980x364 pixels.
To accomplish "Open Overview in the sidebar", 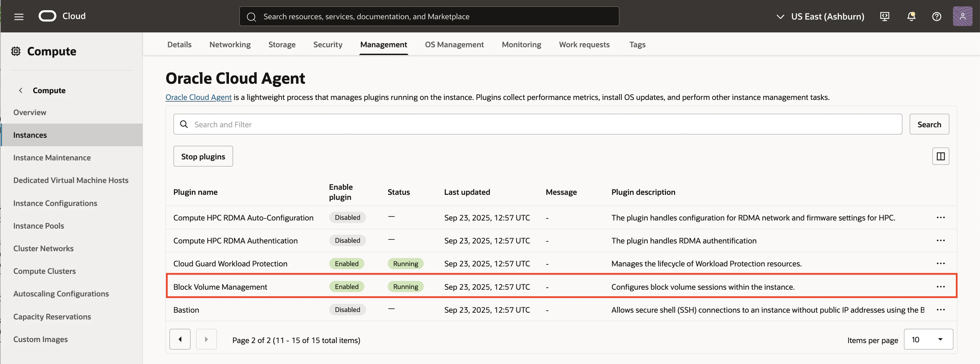I will point(30,112).
